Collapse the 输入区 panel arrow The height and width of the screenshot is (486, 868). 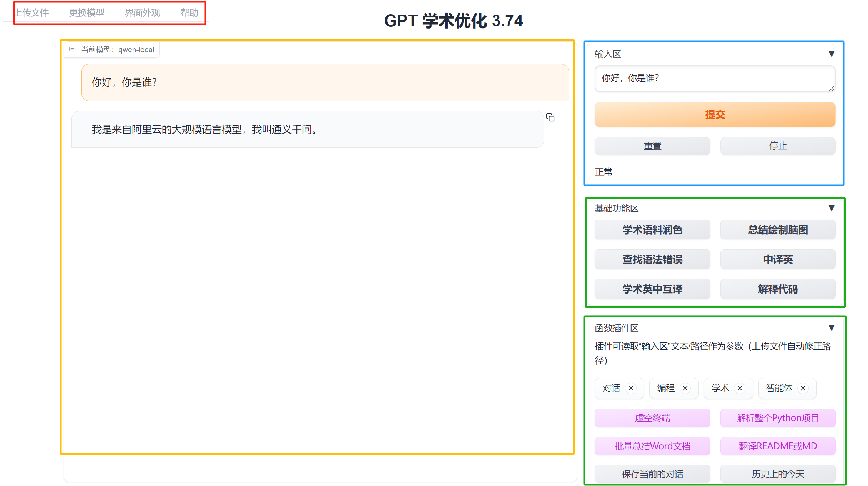[831, 54]
